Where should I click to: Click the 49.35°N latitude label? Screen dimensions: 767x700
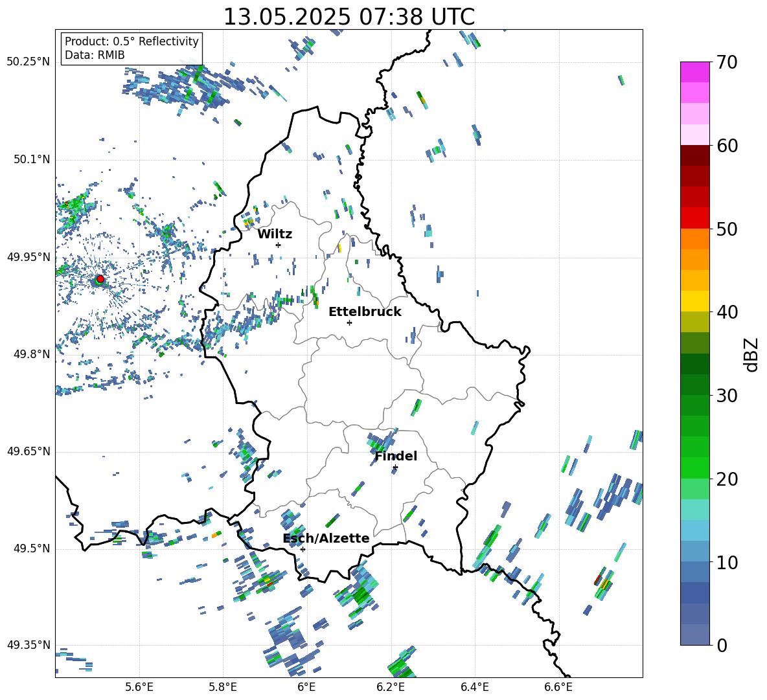29,645
